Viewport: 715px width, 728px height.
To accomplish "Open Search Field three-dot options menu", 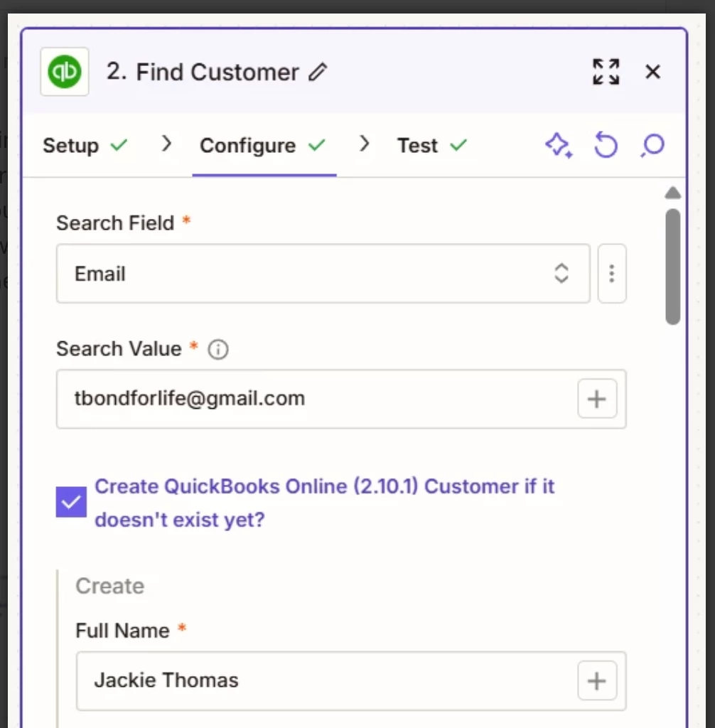I will point(612,274).
